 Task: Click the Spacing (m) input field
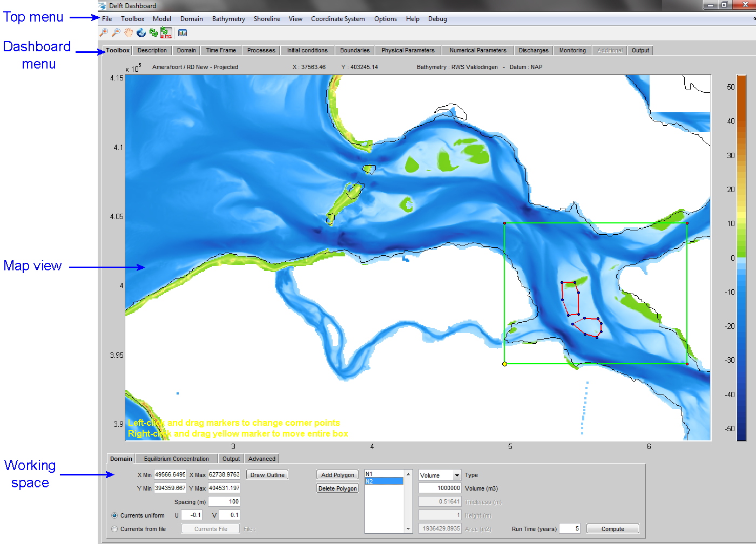click(x=224, y=502)
